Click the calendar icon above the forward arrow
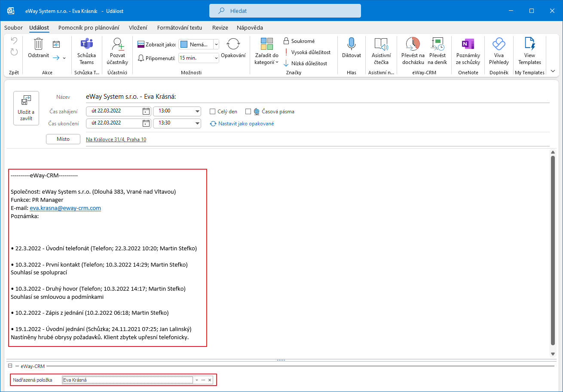 56,44
